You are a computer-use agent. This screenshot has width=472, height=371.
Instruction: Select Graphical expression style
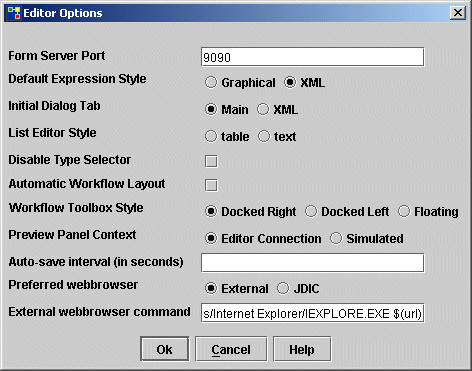[x=211, y=82]
